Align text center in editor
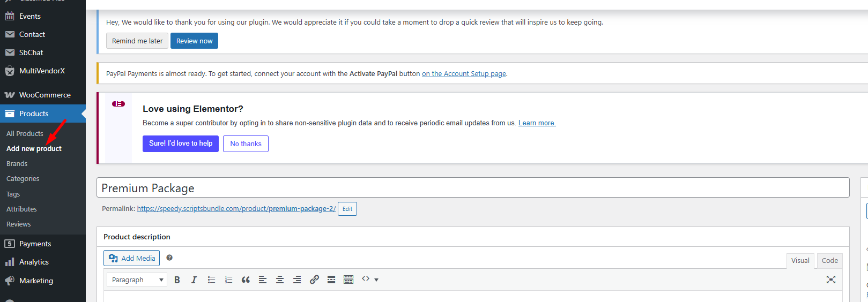The width and height of the screenshot is (868, 302). tap(280, 280)
